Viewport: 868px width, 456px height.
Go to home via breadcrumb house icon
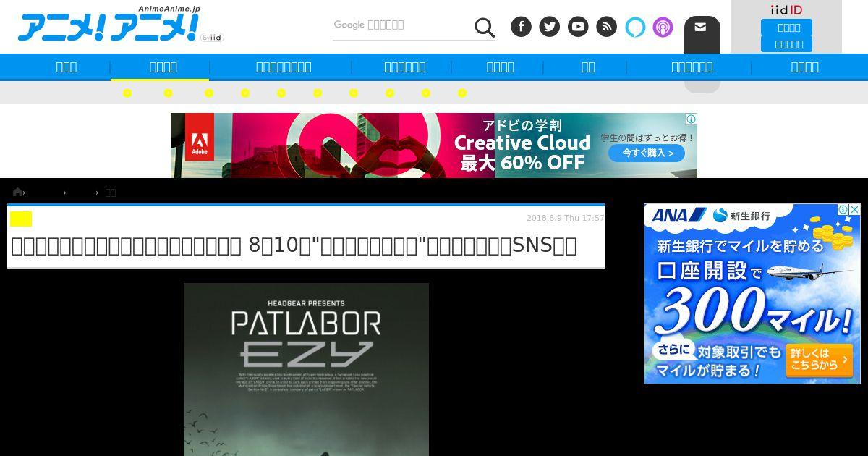tap(17, 192)
